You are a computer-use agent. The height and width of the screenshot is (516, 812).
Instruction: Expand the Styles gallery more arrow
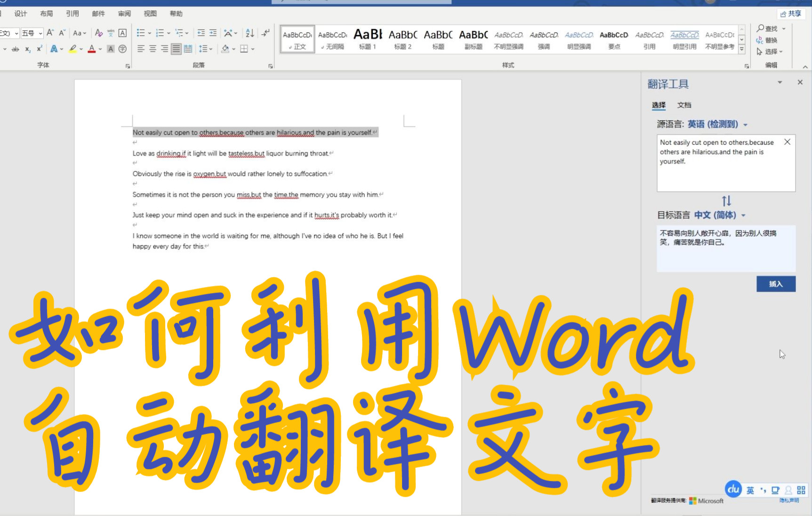pos(742,49)
